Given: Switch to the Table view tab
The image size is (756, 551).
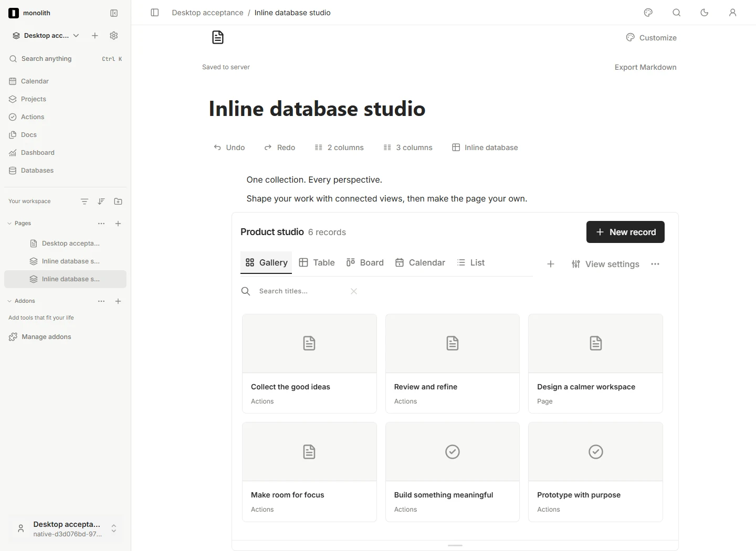Looking at the screenshot, I should click(317, 262).
